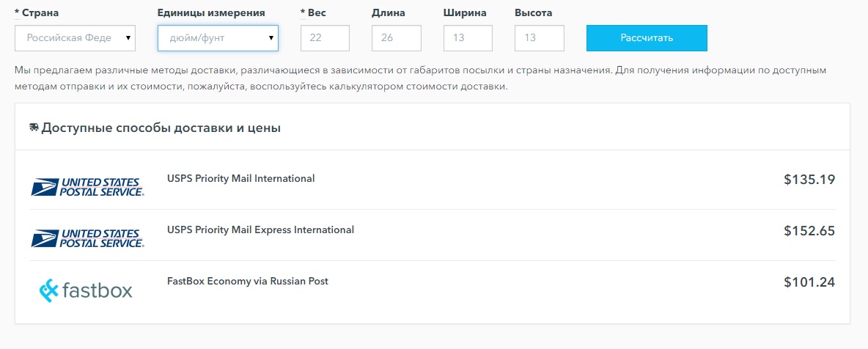Choose USPS Priority Mail Express International option
This screenshot has height=349, width=868.
[260, 229]
